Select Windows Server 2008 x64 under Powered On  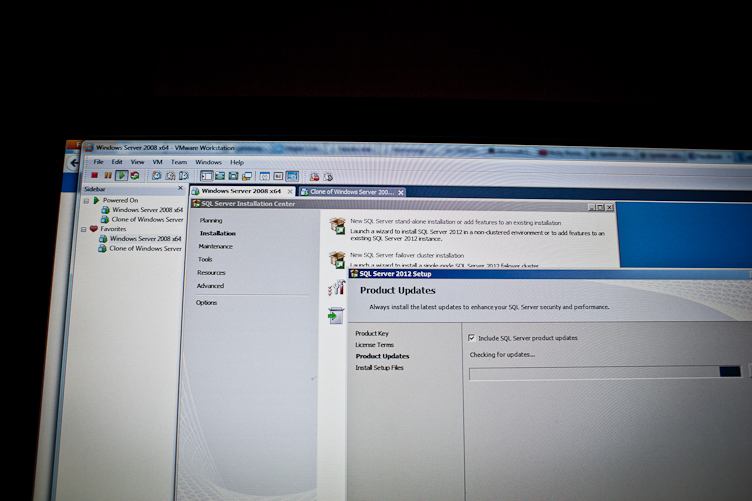click(x=147, y=210)
